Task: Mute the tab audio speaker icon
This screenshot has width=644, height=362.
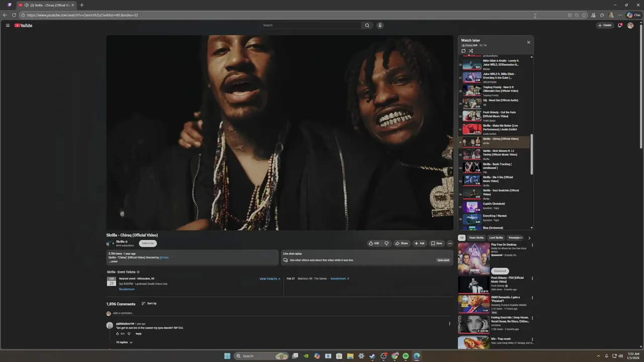Action: [x=26, y=5]
